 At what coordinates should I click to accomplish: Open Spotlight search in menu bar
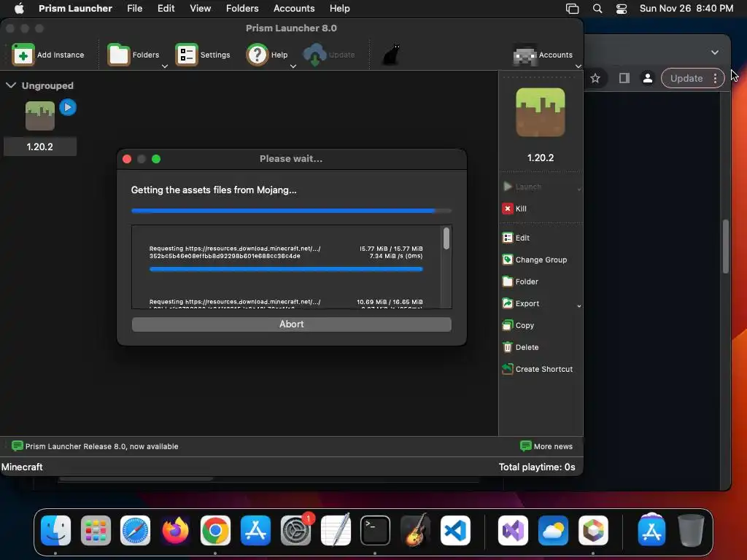coord(597,9)
